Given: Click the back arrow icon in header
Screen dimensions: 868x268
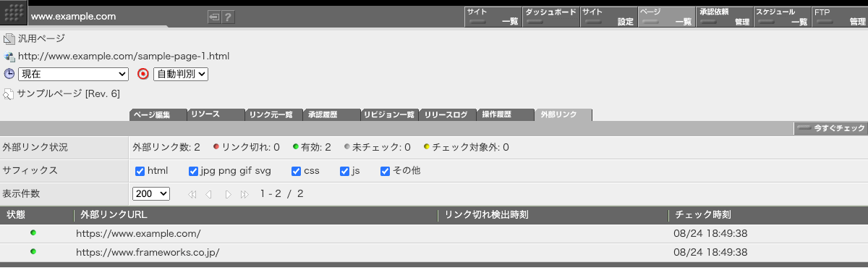Looking at the screenshot, I should tap(214, 17).
